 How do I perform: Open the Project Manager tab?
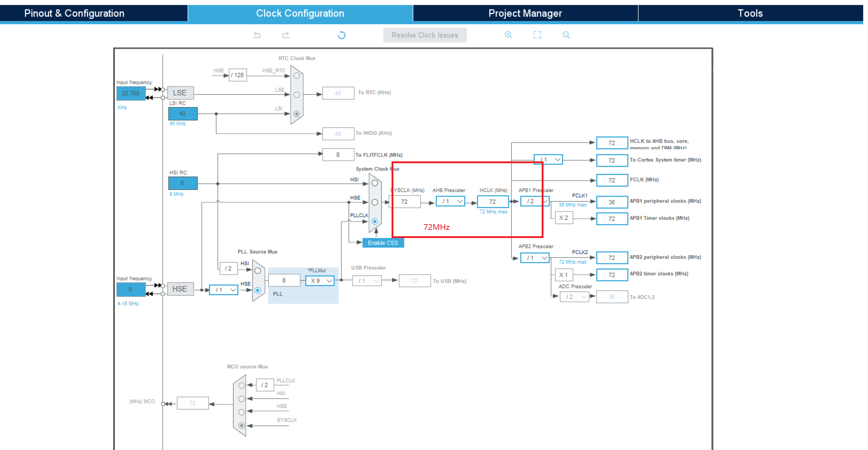tap(525, 13)
